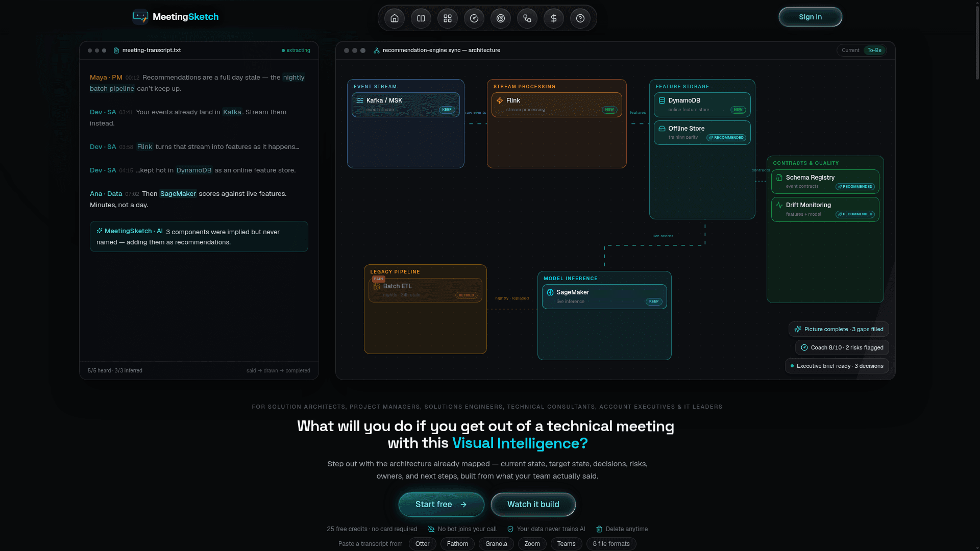The height and width of the screenshot is (551, 980).
Task: Click the Batch ETL clock icon
Action: point(377,286)
